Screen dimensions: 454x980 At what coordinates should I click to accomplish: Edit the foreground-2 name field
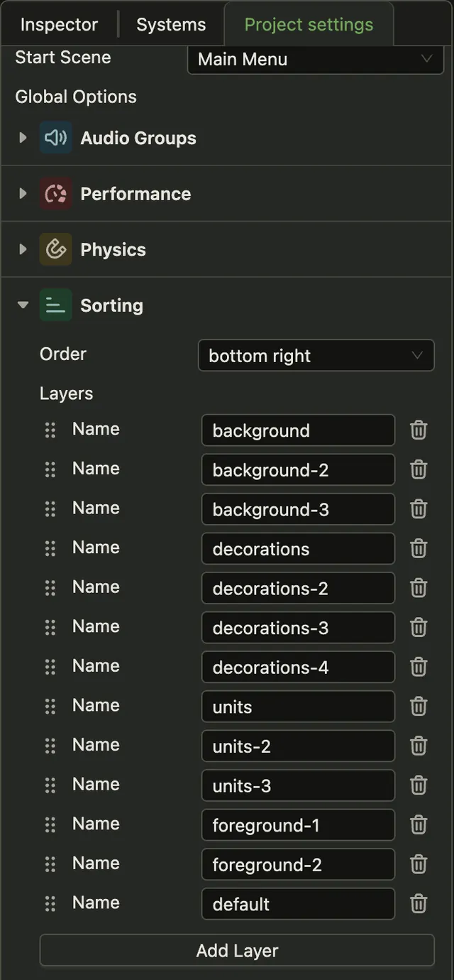point(298,864)
